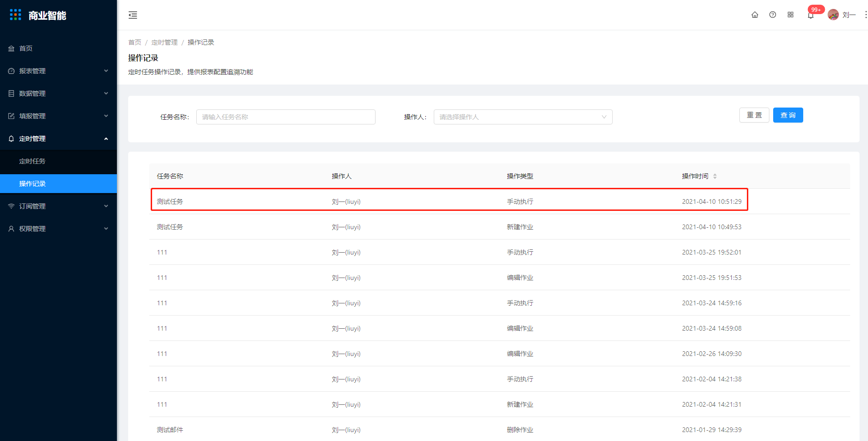The width and height of the screenshot is (868, 441).
Task: Click the 权限管理 user icon
Action: [x=11, y=229]
